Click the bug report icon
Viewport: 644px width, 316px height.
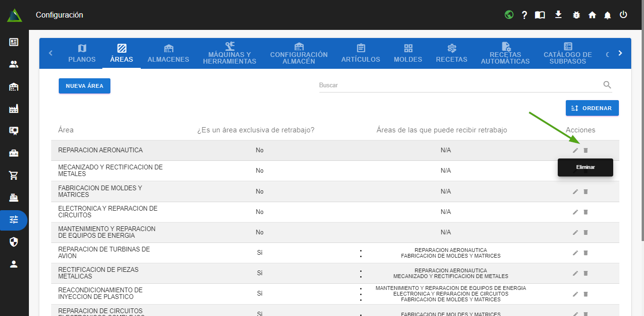(x=576, y=15)
